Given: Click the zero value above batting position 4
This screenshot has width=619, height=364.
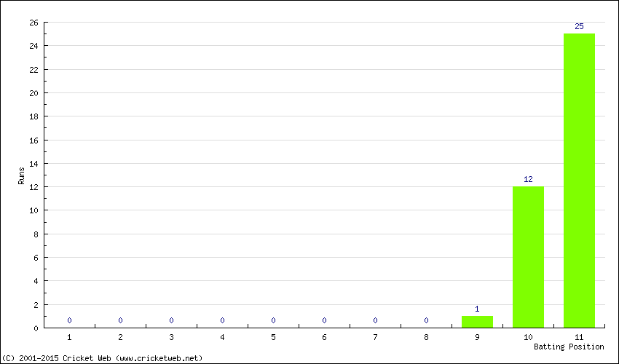Looking at the screenshot, I should click(222, 320).
